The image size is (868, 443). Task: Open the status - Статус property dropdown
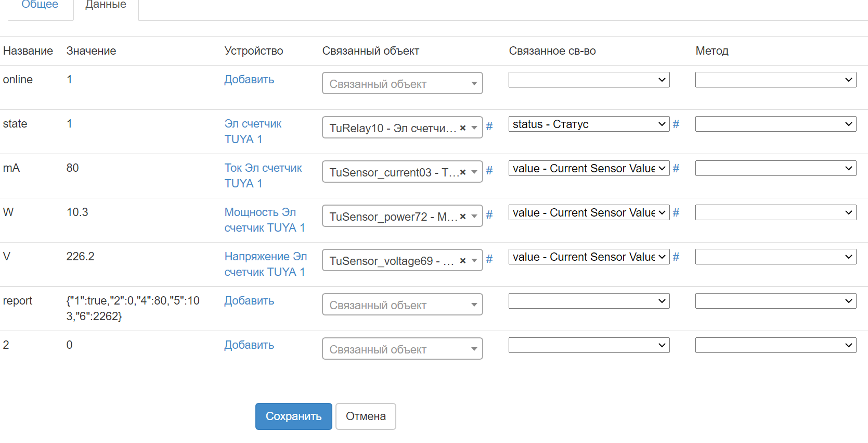[589, 124]
